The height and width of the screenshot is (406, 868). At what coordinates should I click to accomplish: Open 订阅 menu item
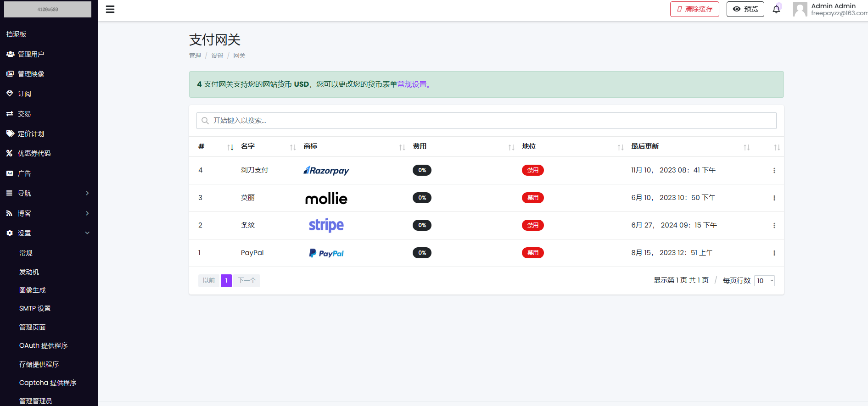[x=24, y=94]
